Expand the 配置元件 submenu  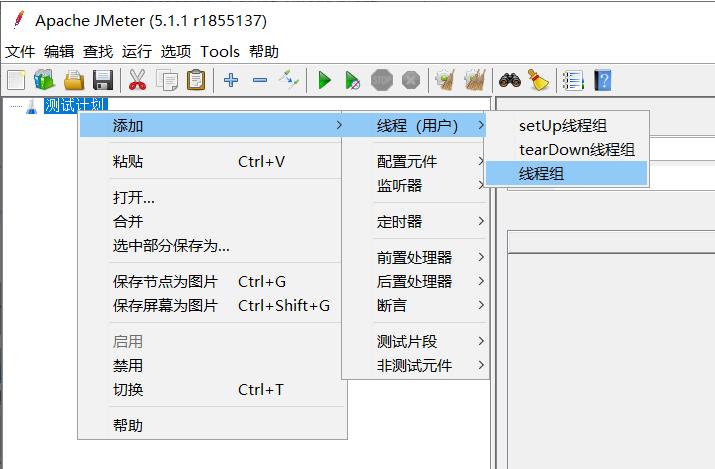click(414, 161)
